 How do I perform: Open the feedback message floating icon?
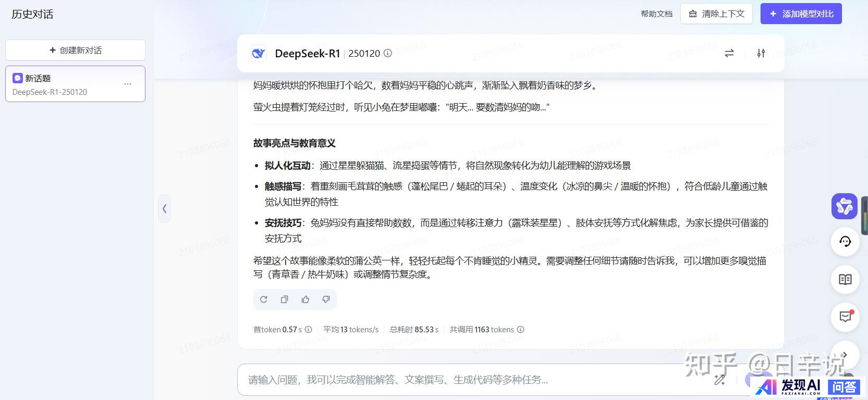(845, 317)
